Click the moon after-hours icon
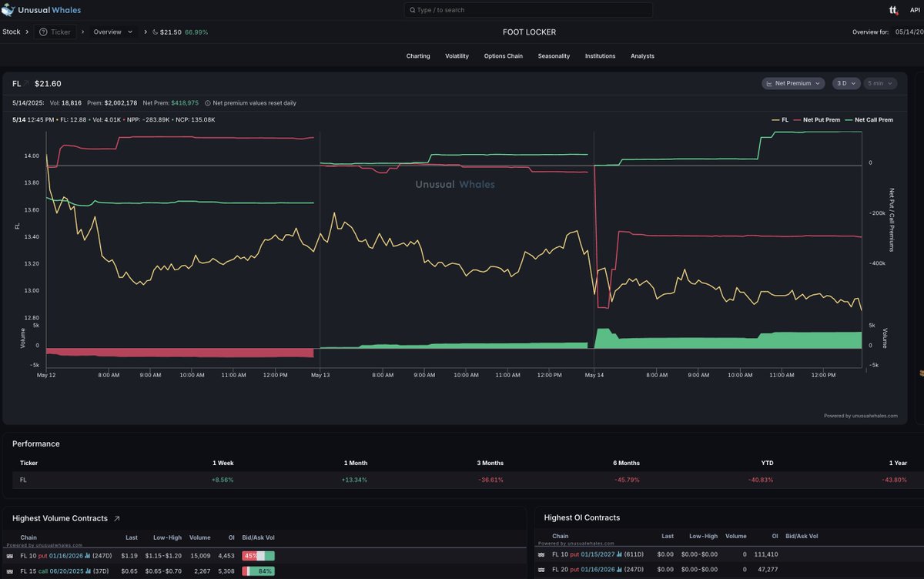The height and width of the screenshot is (579, 924). [155, 32]
